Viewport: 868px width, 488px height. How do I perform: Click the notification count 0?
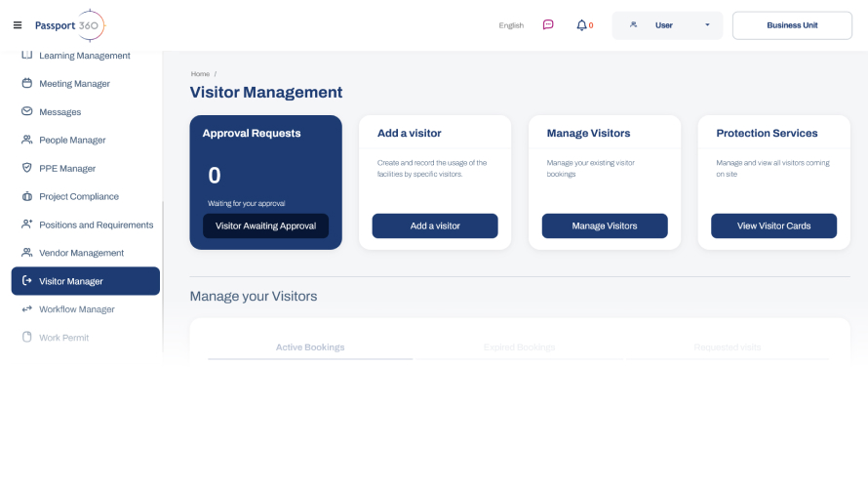tap(591, 25)
